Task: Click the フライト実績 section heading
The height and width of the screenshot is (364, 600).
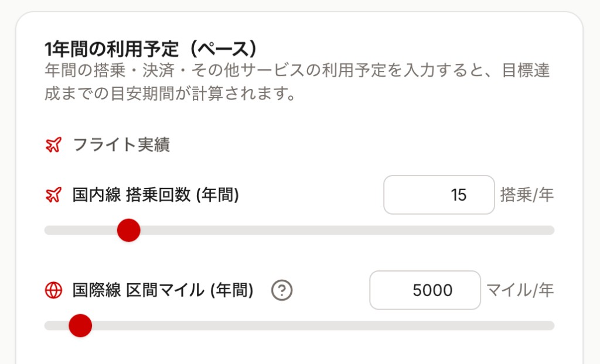Action: tap(121, 145)
